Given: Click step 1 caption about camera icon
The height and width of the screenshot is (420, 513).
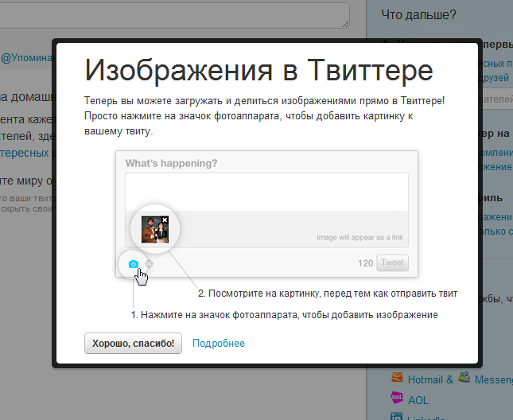Looking at the screenshot, I should click(284, 315).
